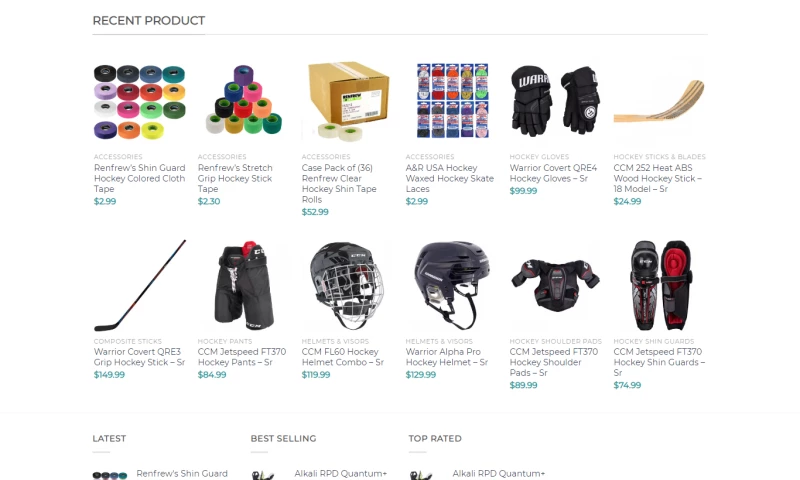Click the Warrior Alpha Pro helmet image
Viewport: 800px width, 480px height.
452,285
